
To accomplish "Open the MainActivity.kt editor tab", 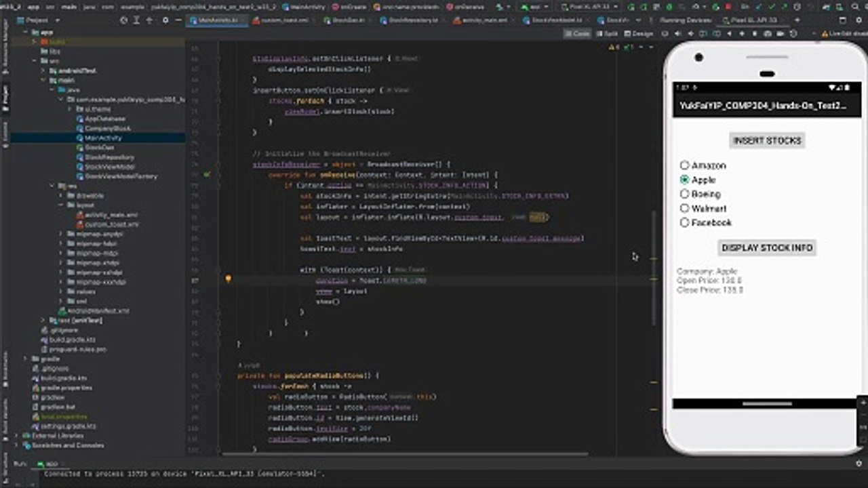I will [214, 20].
